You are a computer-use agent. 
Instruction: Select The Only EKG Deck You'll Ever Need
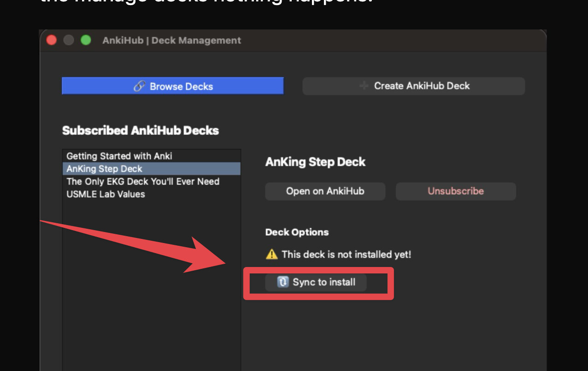pos(152,181)
